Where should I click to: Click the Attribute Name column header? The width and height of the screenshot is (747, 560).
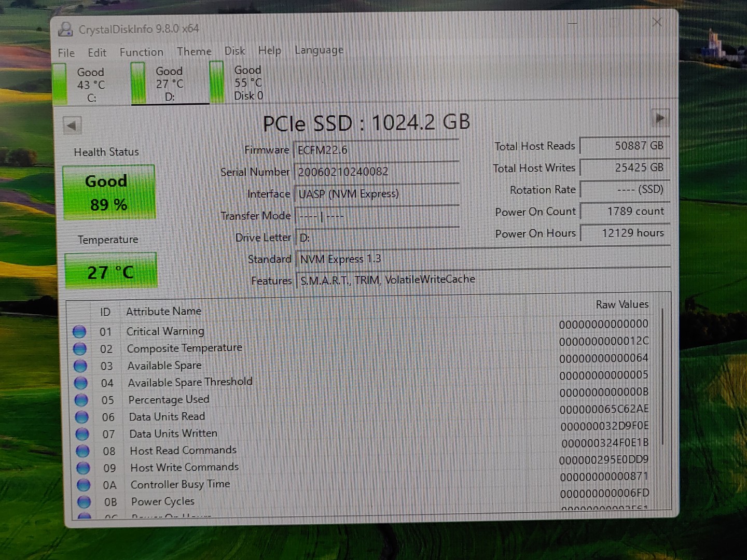click(163, 311)
